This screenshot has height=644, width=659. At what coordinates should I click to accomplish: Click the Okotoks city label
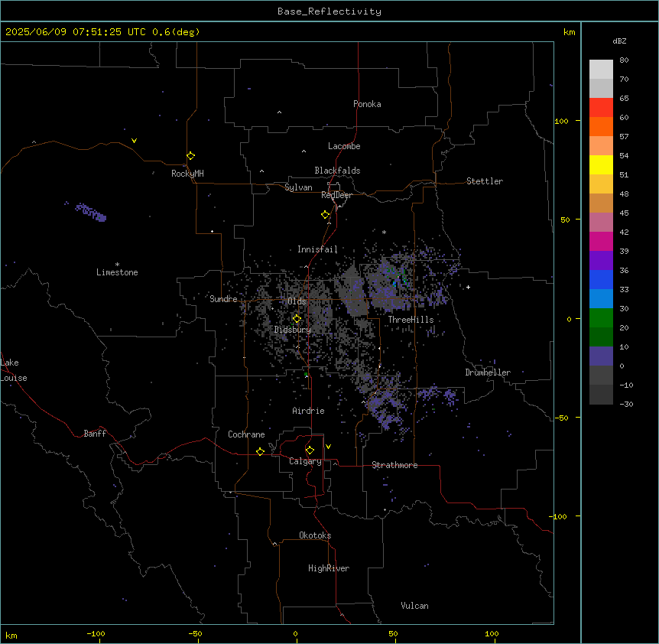point(315,535)
